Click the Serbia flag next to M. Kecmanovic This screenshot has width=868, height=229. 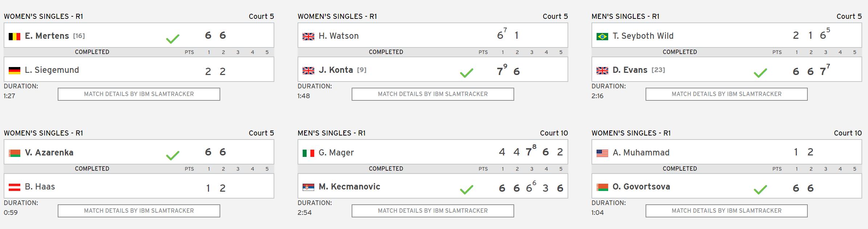pos(308,187)
